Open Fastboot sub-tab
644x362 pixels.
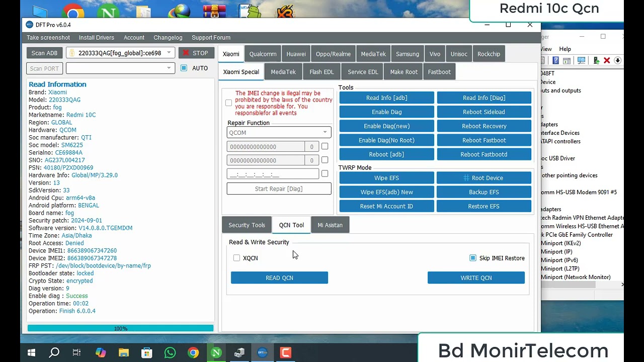click(x=439, y=72)
